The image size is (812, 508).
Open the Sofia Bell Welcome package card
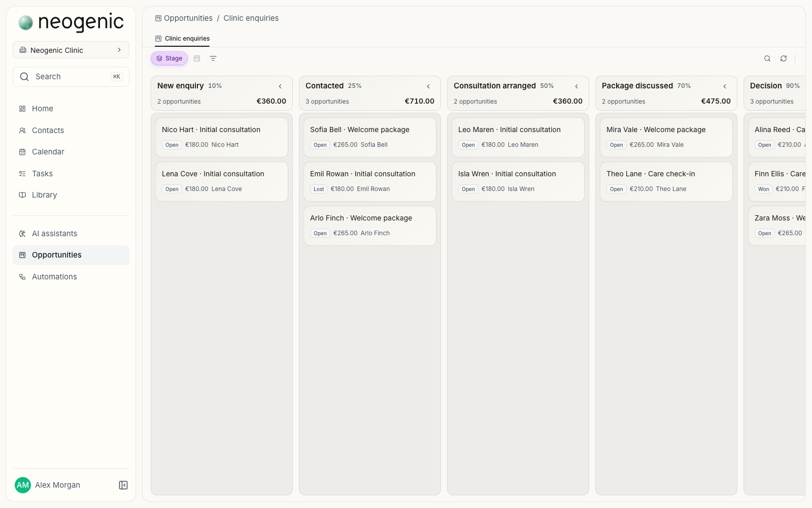pyautogui.click(x=370, y=137)
